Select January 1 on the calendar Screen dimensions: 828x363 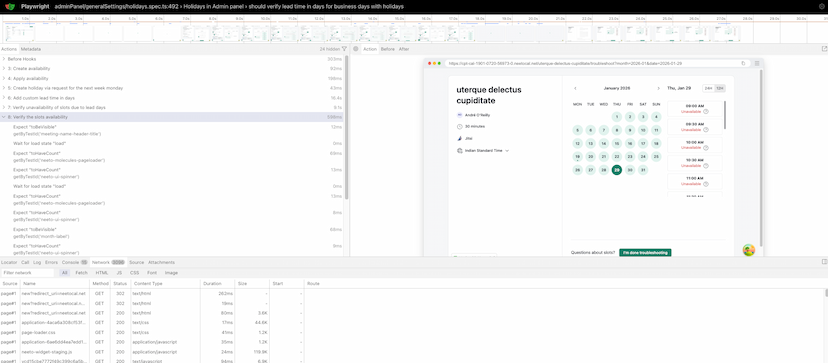coord(617,117)
